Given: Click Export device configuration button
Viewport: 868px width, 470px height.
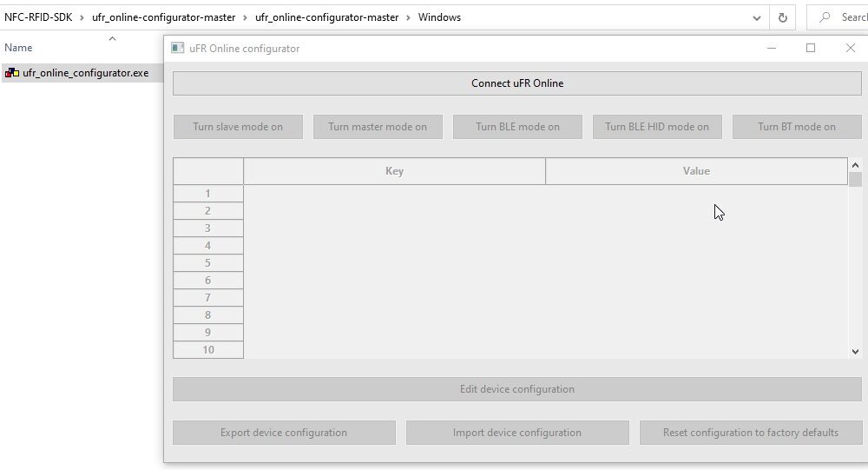Looking at the screenshot, I should [284, 433].
